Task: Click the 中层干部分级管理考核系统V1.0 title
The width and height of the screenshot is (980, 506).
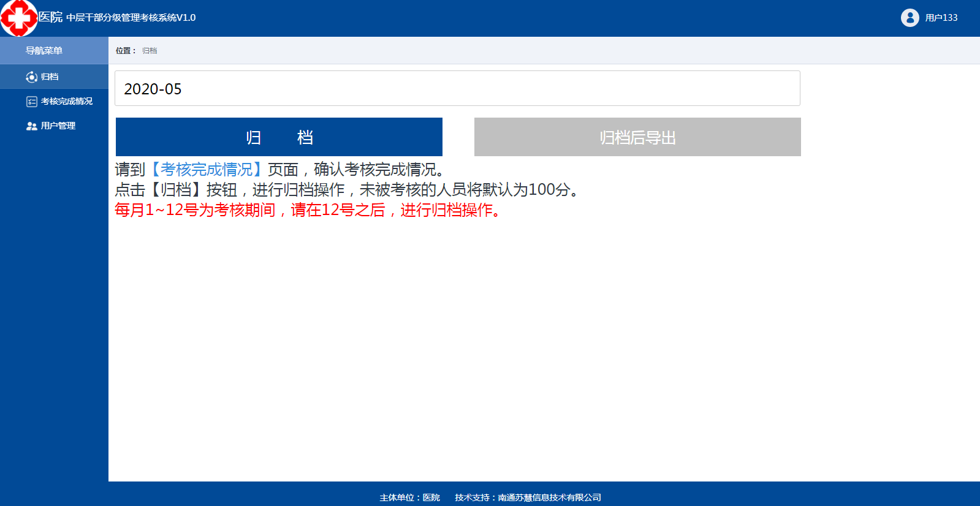Action: pyautogui.click(x=131, y=18)
